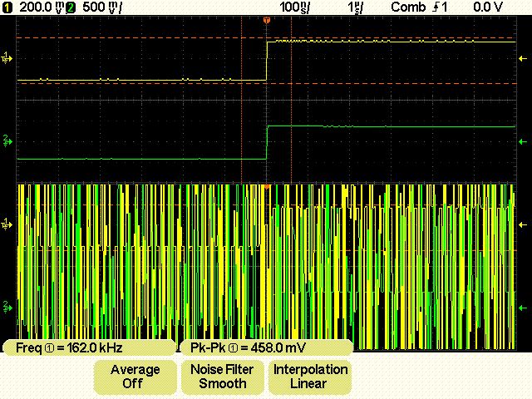532x399 pixels.
Task: Click channel 1 ground marker in lower window
Action: [7, 224]
